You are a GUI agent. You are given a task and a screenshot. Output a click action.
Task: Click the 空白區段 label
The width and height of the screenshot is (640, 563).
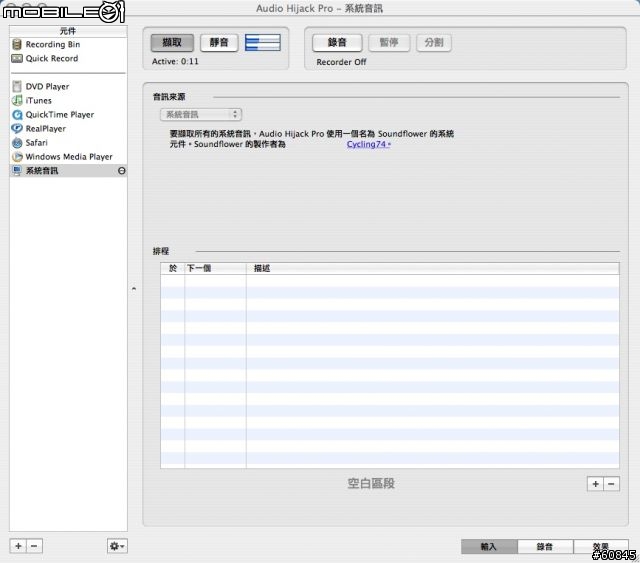click(x=371, y=483)
